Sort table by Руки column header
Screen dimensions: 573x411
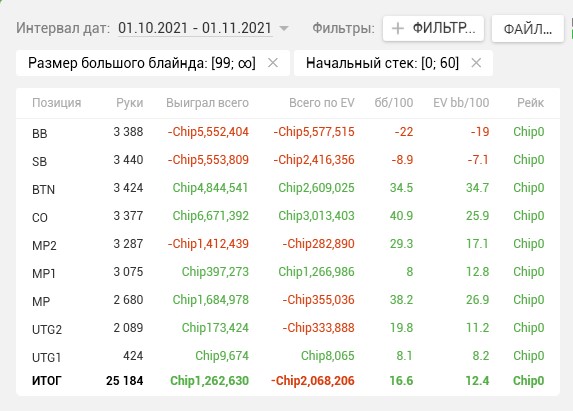pos(130,103)
